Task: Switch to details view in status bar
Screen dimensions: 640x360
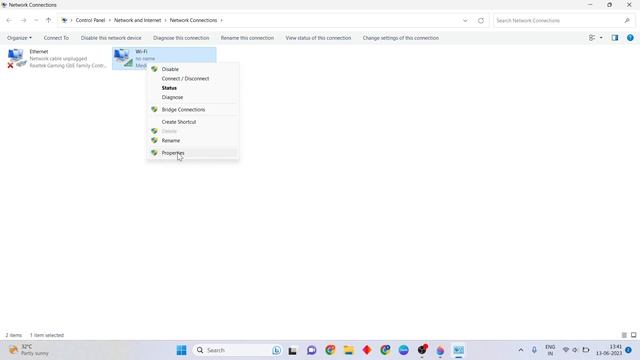Action: point(624,335)
